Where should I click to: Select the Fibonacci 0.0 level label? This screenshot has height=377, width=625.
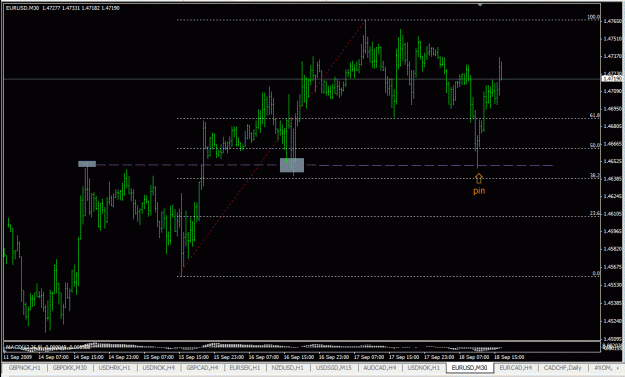[x=596, y=273]
